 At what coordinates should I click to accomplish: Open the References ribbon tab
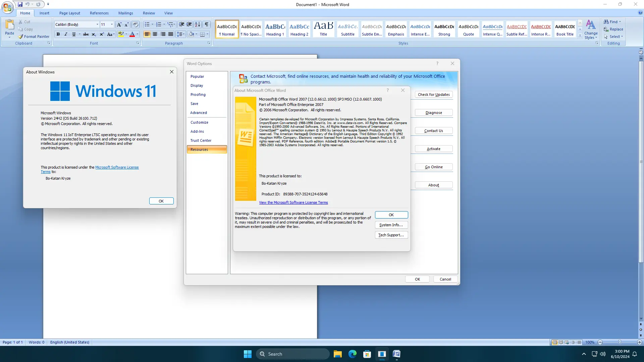99,13
